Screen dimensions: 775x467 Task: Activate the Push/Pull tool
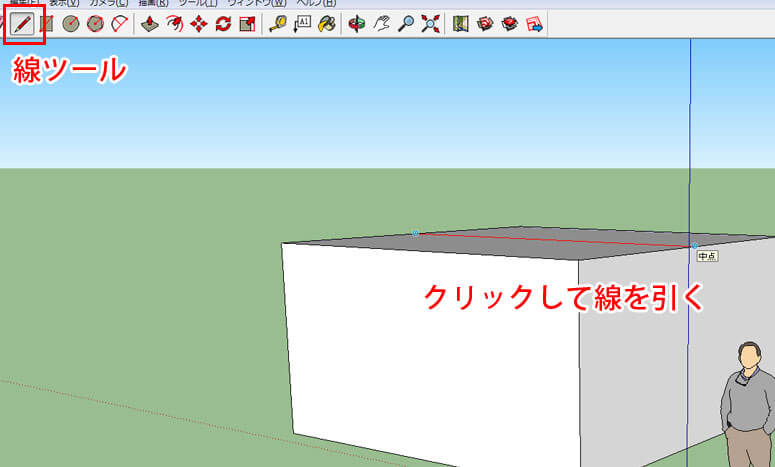pos(149,24)
